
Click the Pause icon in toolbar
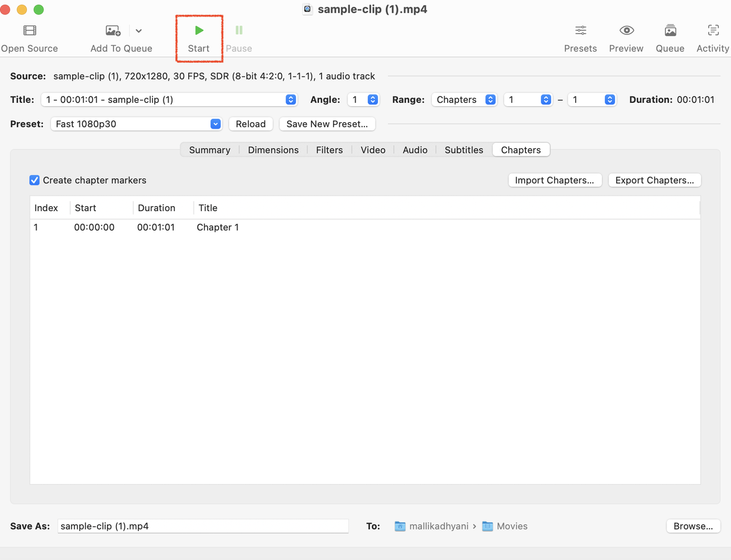(x=238, y=30)
